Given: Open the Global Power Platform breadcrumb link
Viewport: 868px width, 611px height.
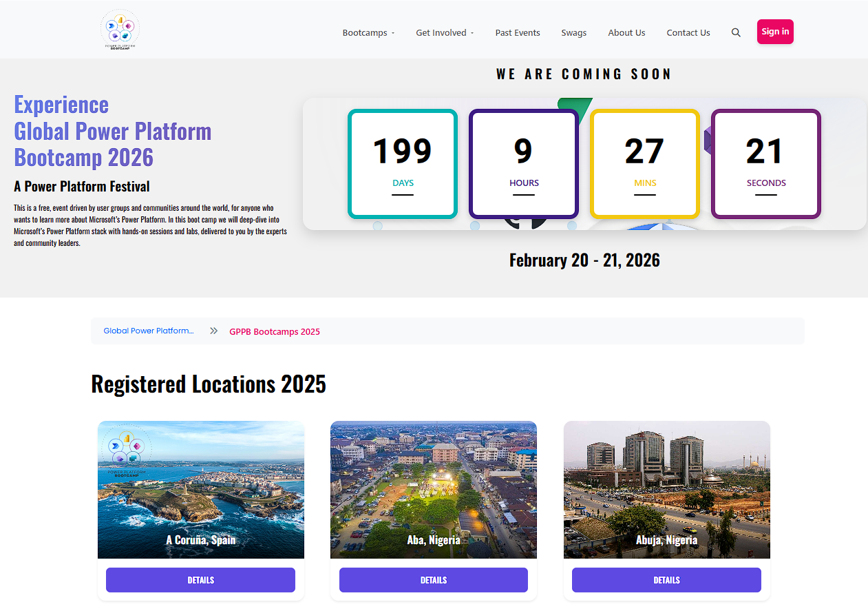Looking at the screenshot, I should coord(149,331).
